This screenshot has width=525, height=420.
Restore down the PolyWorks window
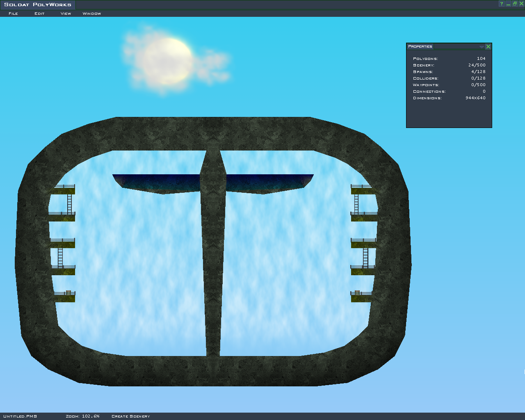pyautogui.click(x=515, y=4)
